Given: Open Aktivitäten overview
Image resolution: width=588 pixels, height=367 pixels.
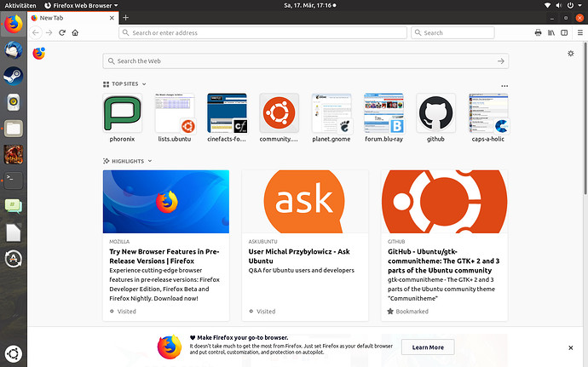Looking at the screenshot, I should pos(20,5).
